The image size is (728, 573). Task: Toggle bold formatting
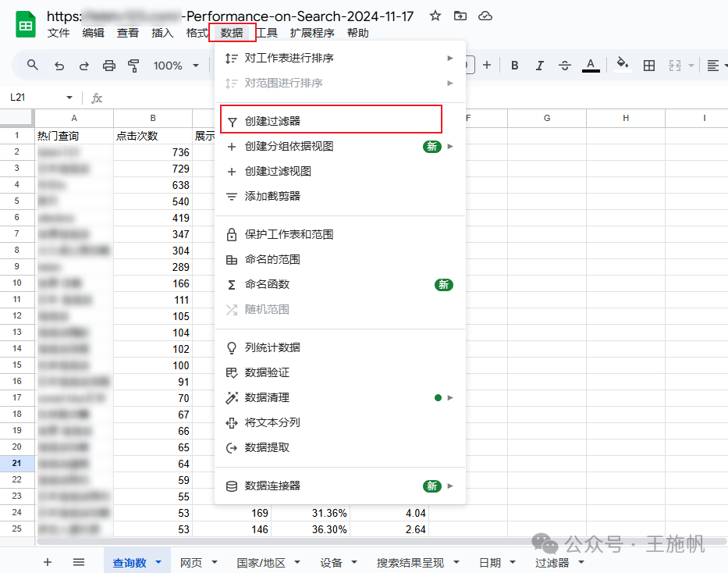[x=514, y=66]
